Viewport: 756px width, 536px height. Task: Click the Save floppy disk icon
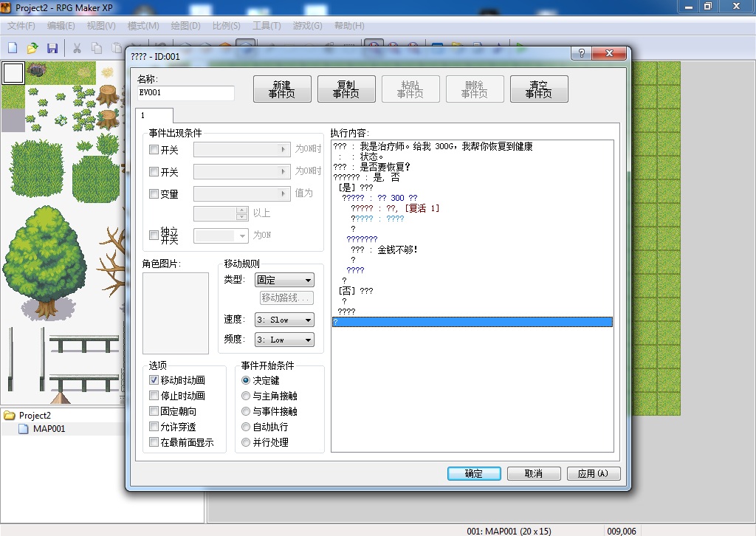coord(52,48)
